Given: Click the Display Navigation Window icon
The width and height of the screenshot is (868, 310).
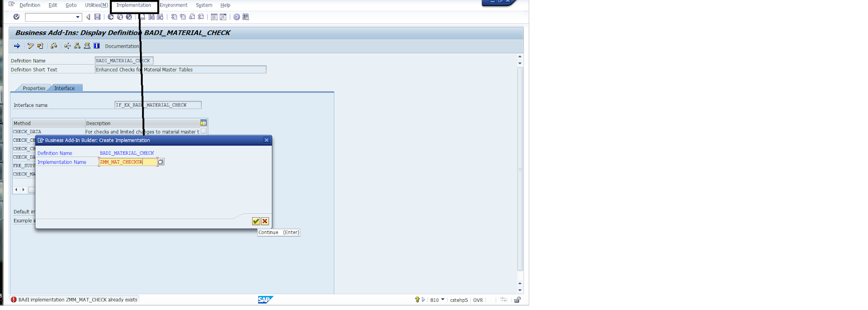Looking at the screenshot, I should [87, 46].
